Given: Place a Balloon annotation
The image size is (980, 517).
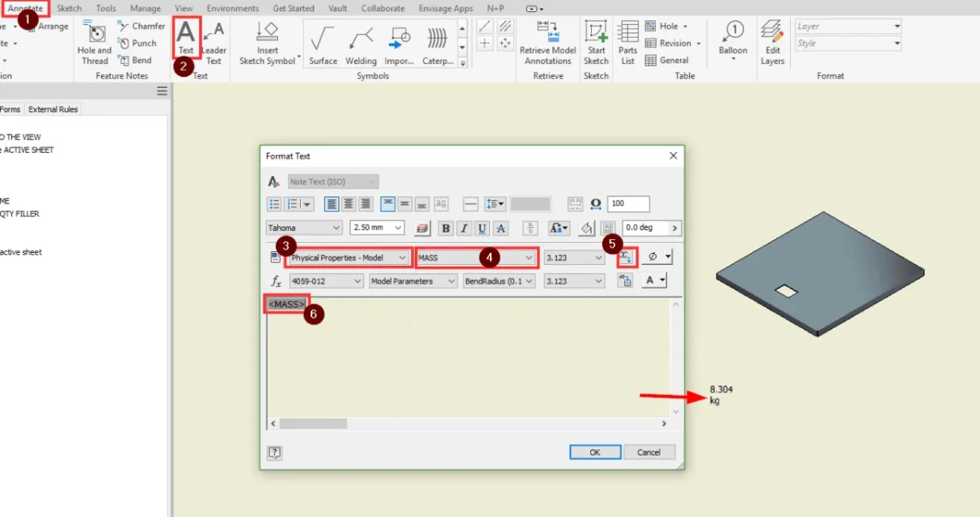Looking at the screenshot, I should point(733,40).
